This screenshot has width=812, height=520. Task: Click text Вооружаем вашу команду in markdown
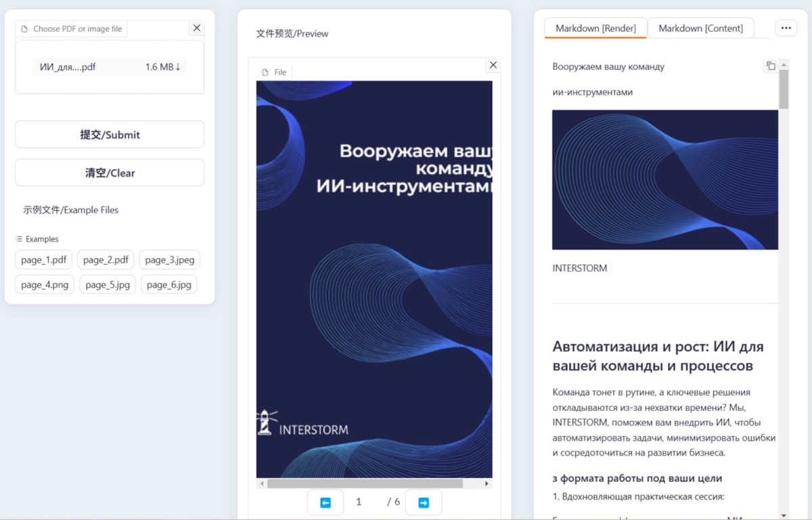(608, 67)
